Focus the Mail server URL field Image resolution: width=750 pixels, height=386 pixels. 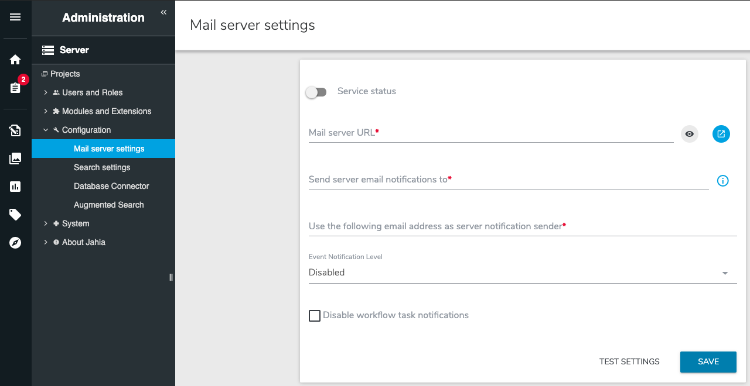pyautogui.click(x=491, y=133)
